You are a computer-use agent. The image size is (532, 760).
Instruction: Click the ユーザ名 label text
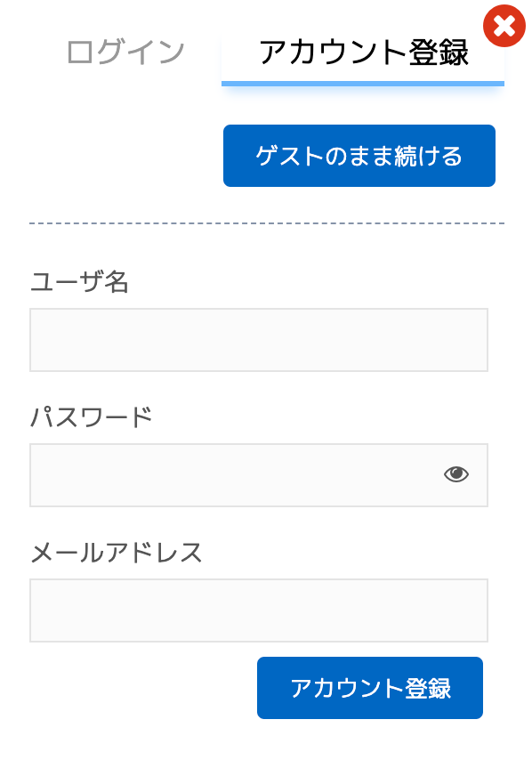79,282
